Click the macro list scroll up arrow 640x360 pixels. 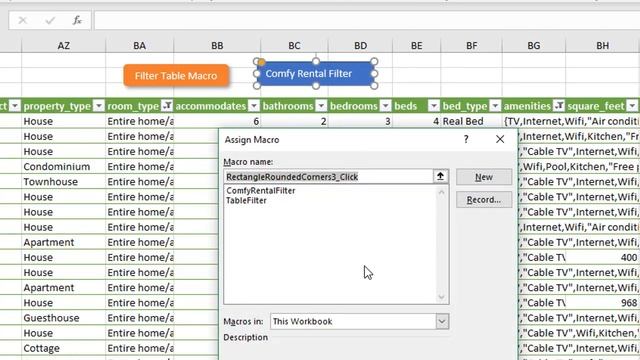441,192
